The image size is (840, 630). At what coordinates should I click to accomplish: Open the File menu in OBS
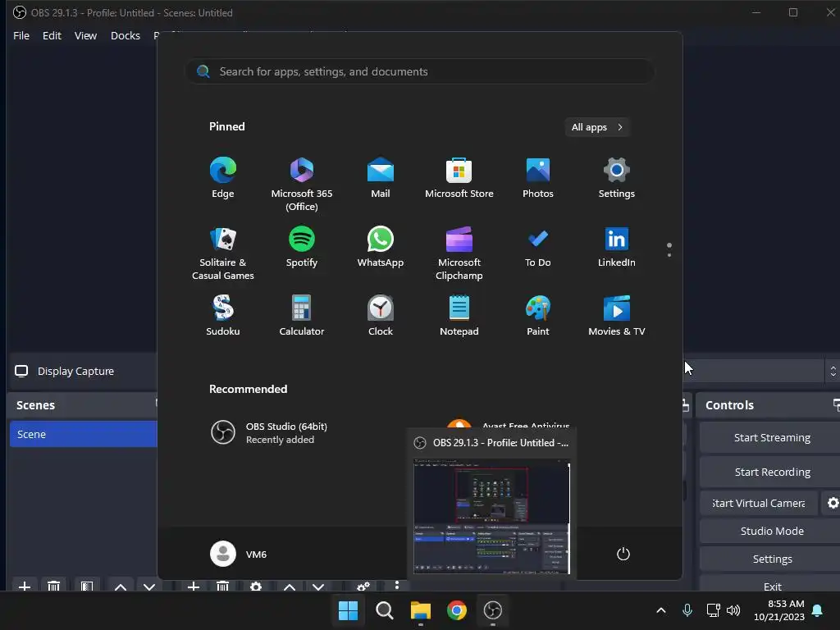(21, 35)
